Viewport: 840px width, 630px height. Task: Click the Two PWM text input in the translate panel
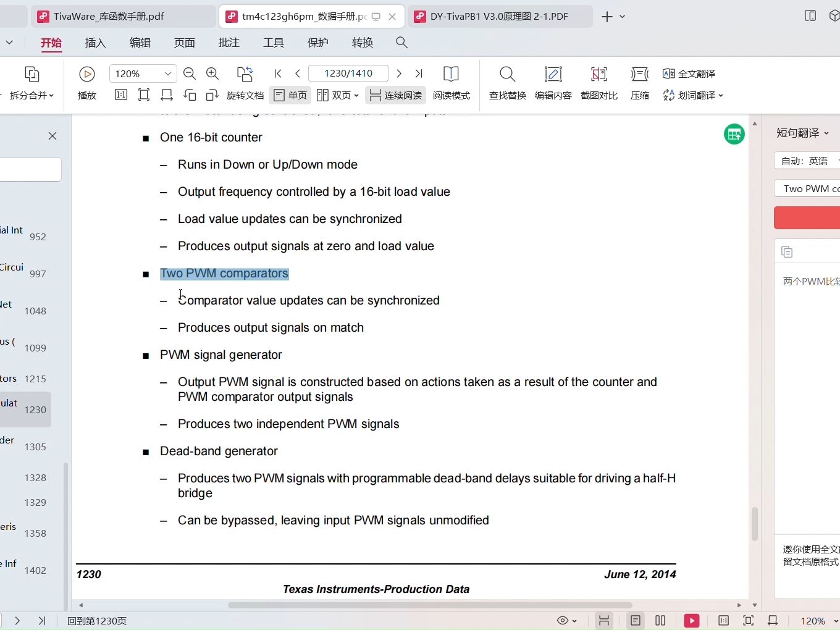tap(807, 188)
